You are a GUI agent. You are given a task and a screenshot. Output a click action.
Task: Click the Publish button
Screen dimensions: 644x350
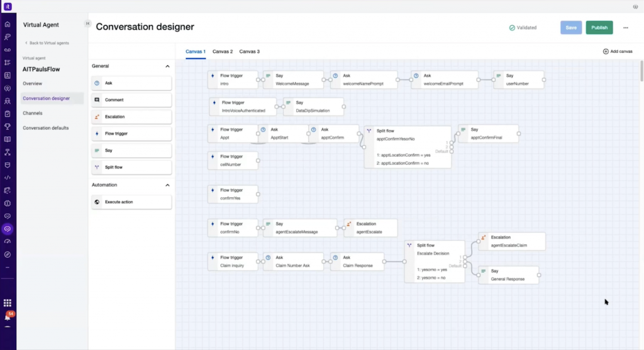tap(599, 28)
